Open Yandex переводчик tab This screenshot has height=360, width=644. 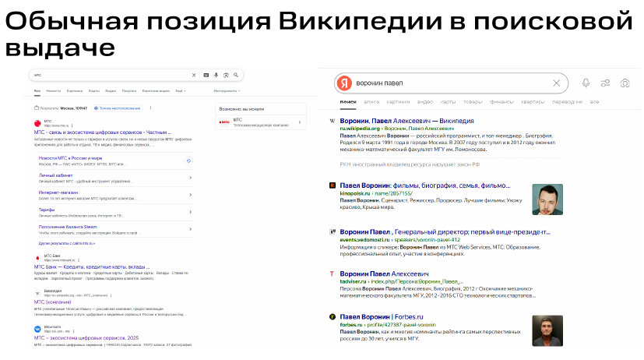567,102
